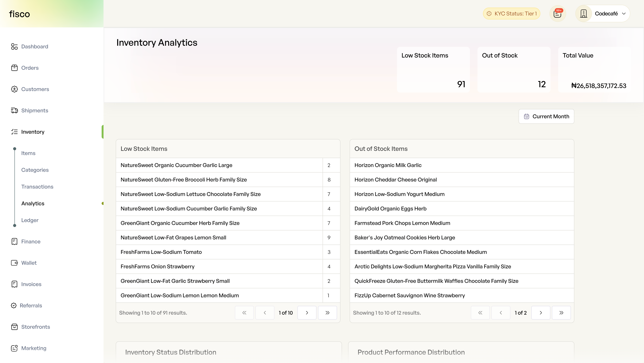Viewport: 644px width, 363px height.
Task: Click the Low Stock Items summary card
Action: [433, 70]
